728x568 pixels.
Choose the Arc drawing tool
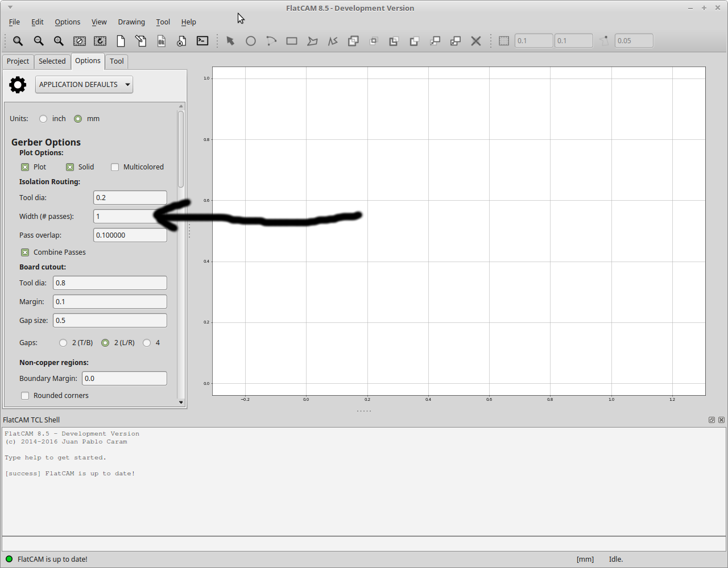tap(271, 41)
